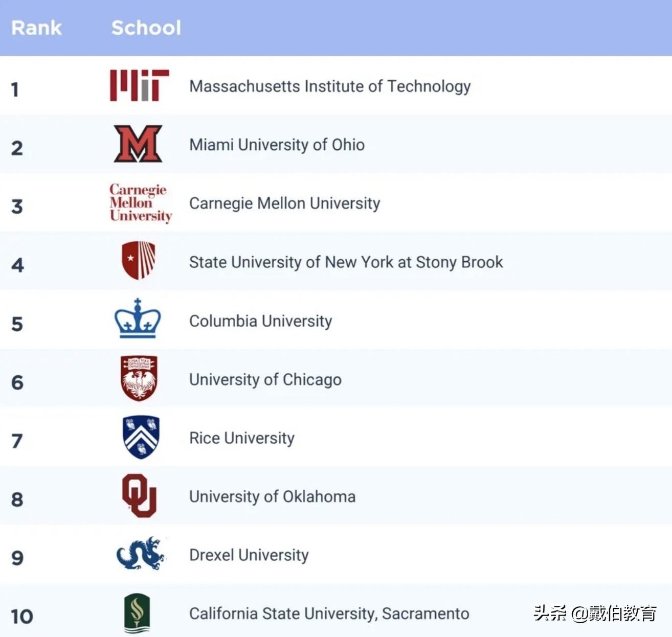
Task: Click the MIT logo icon
Action: [x=139, y=85]
